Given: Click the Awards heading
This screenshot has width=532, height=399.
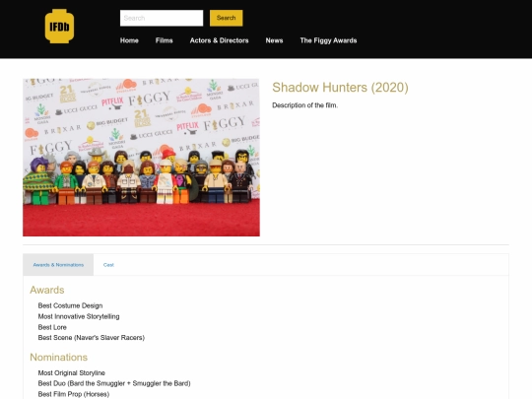Looking at the screenshot, I should pyautogui.click(x=47, y=290).
